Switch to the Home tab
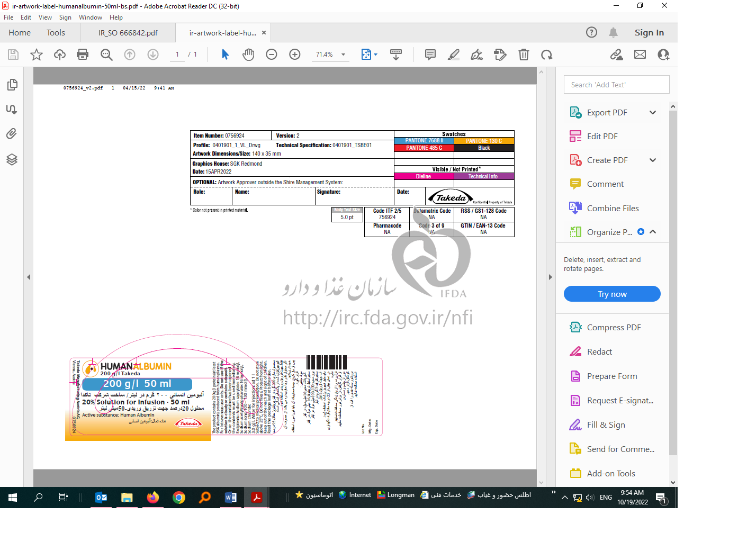The image size is (756, 542). [20, 33]
